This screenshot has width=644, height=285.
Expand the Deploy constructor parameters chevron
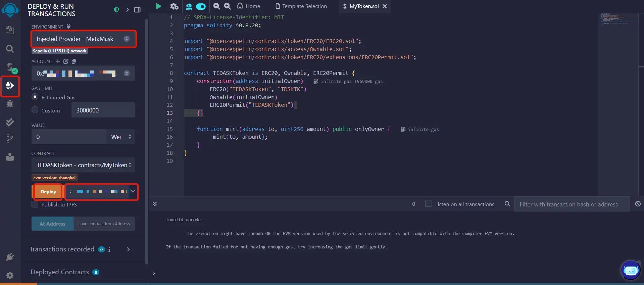click(x=133, y=191)
